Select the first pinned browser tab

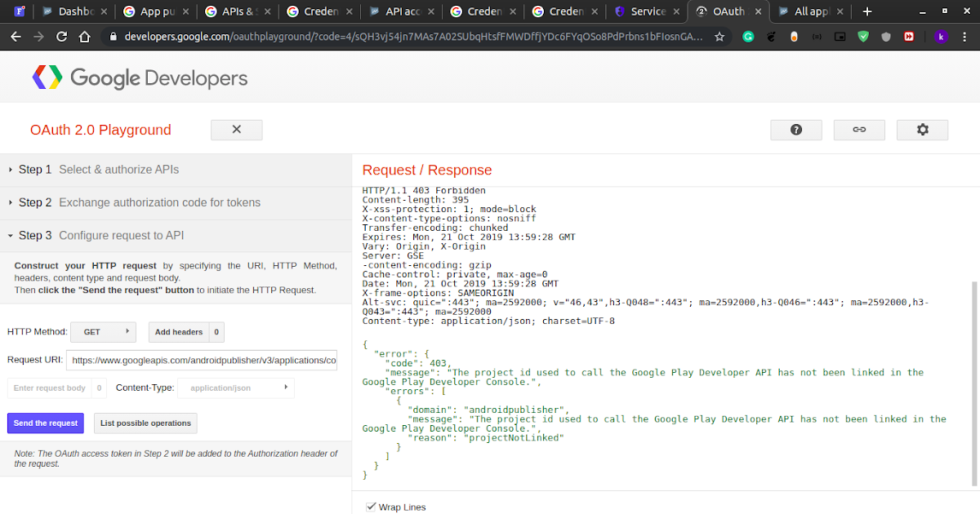tap(19, 11)
